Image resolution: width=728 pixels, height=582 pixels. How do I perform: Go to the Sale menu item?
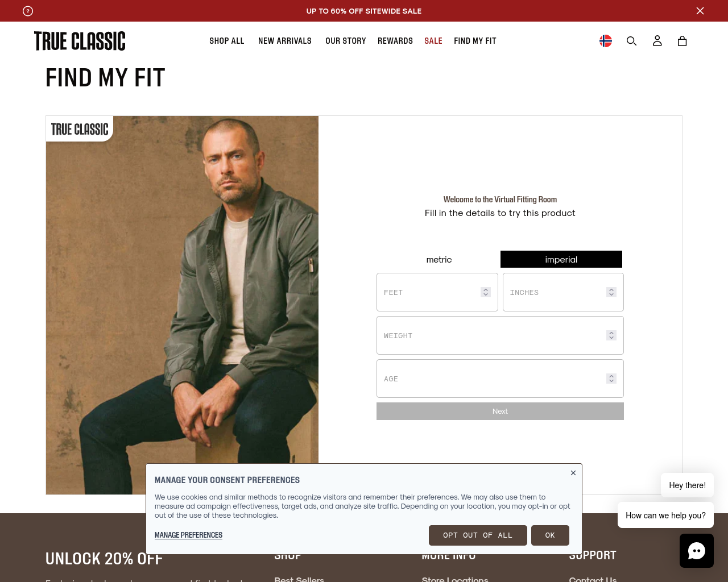click(433, 41)
